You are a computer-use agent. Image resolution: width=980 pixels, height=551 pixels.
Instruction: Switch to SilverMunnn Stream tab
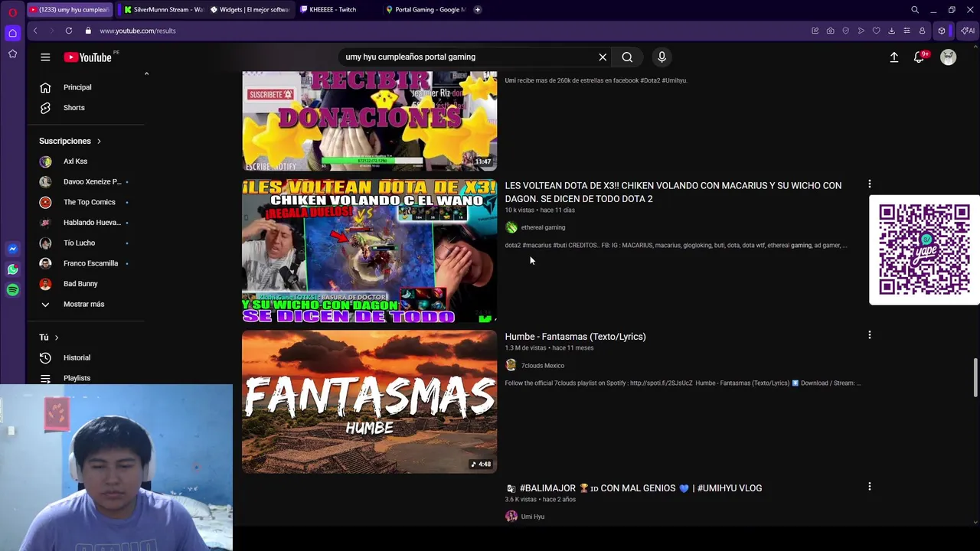tap(162, 9)
